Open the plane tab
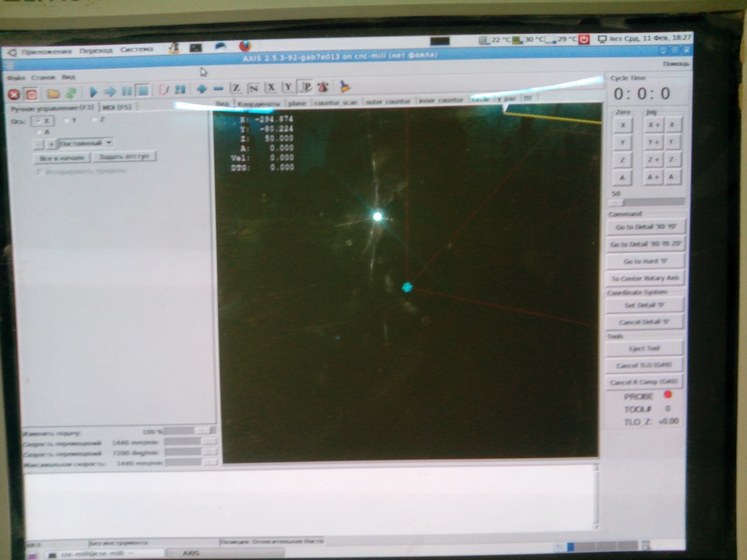This screenshot has height=560, width=747. click(x=297, y=102)
